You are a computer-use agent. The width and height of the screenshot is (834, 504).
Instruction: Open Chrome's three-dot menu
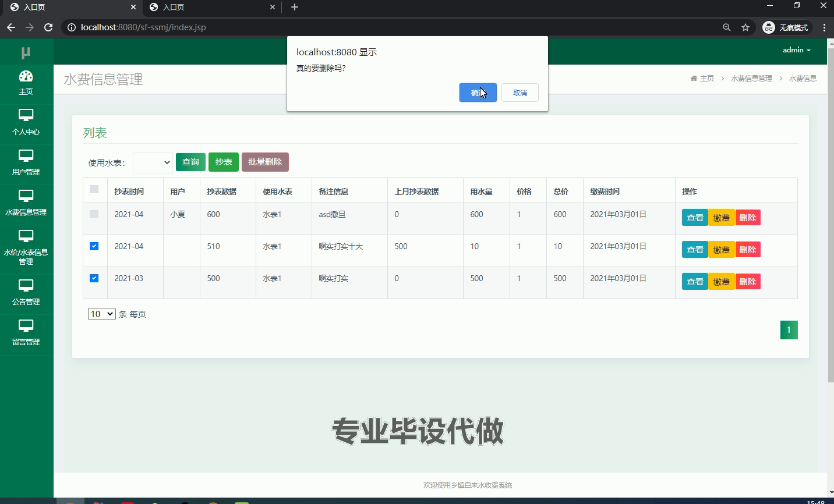coord(824,27)
